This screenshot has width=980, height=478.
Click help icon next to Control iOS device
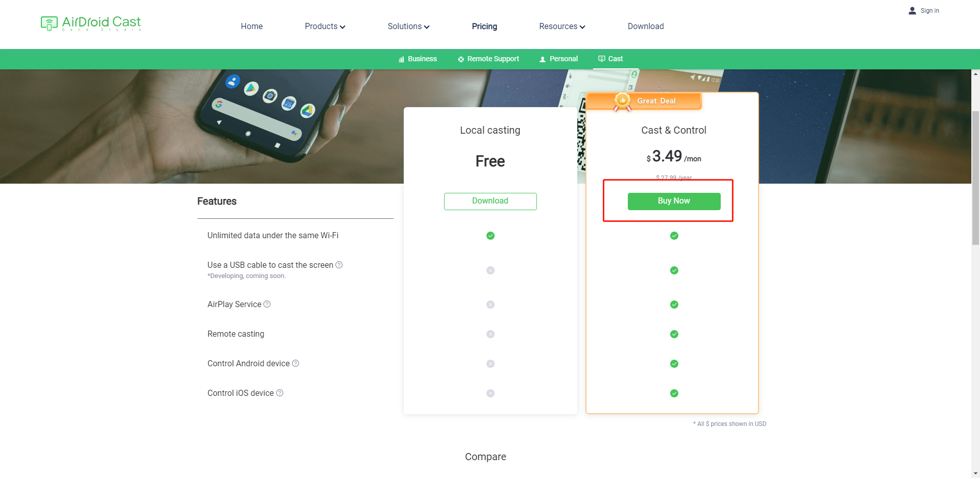point(280,393)
